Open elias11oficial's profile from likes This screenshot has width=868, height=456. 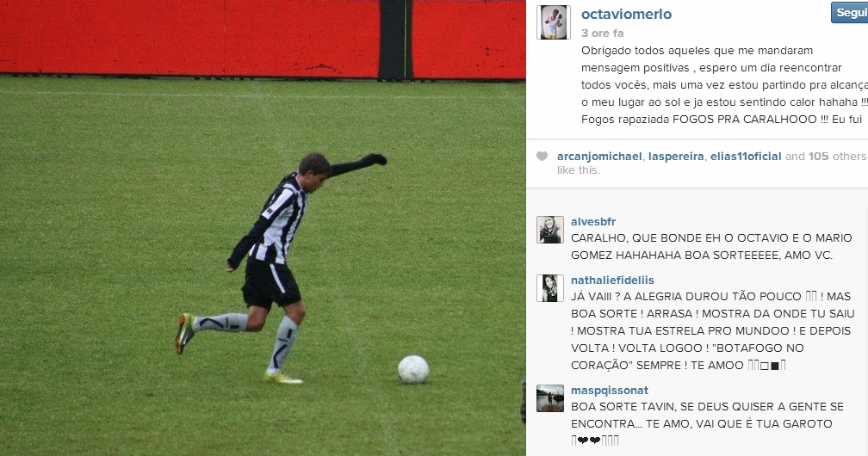pos(746,156)
